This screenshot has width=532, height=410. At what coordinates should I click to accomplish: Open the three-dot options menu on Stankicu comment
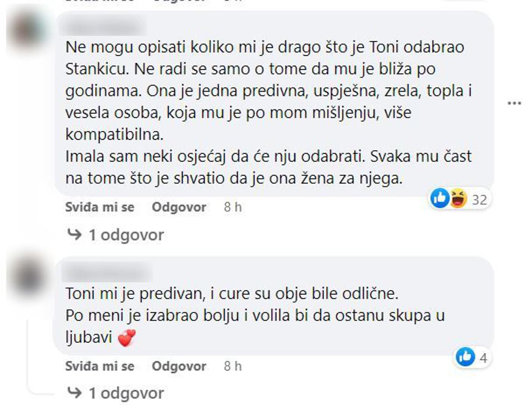(514, 103)
